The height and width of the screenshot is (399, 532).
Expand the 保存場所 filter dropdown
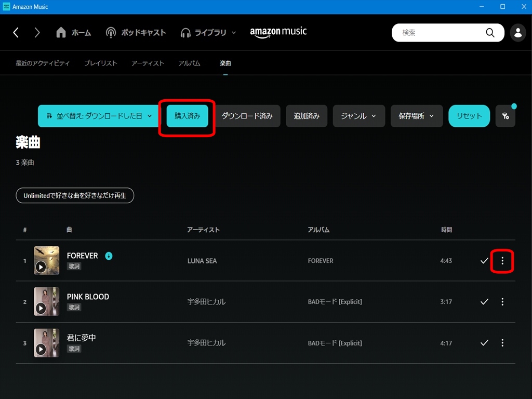[417, 116]
